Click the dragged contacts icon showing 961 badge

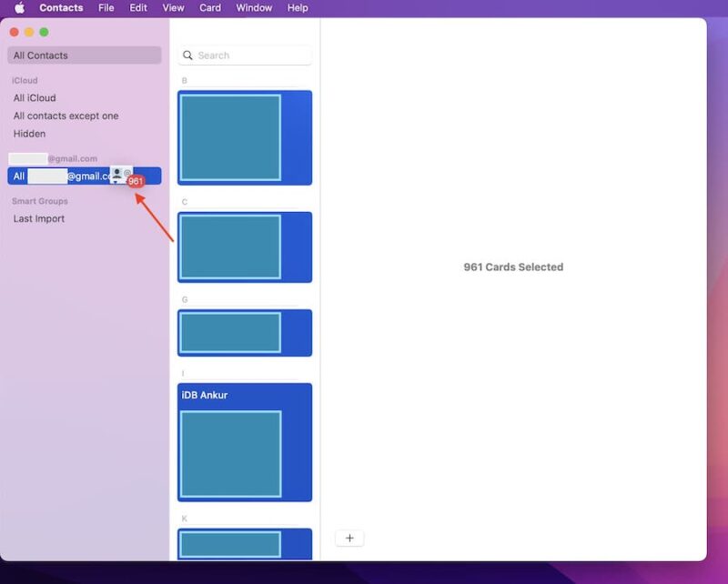(123, 175)
